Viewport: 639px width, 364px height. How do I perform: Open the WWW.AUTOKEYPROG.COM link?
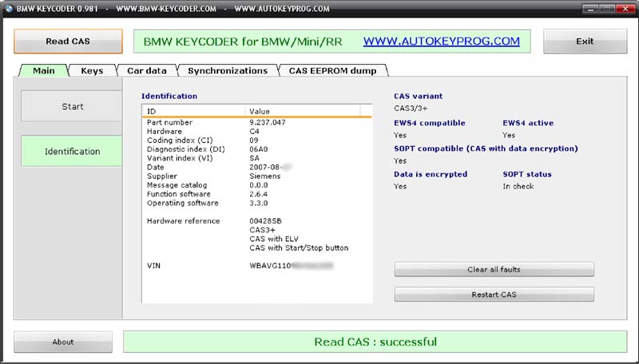coord(442,42)
